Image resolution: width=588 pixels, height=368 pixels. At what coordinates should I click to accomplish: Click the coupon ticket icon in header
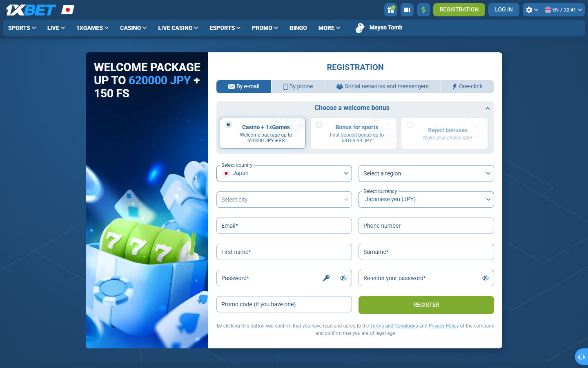[407, 10]
